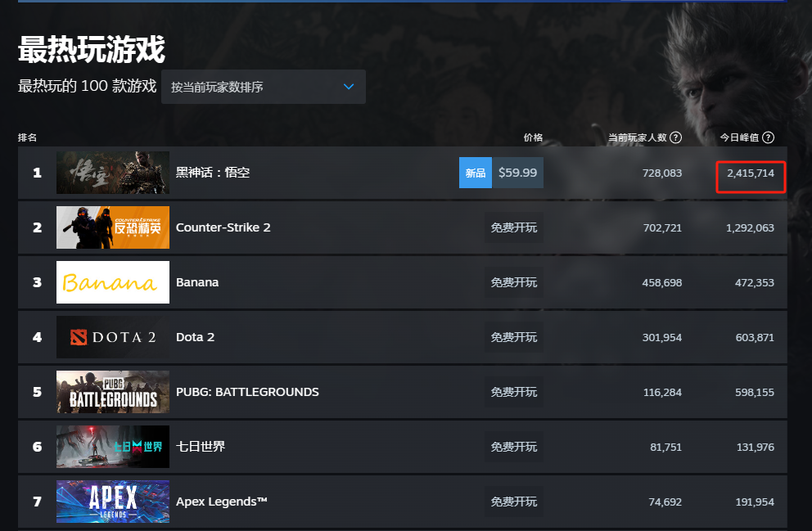Open Counter-Strike 2 game thumbnail
Image resolution: width=812 pixels, height=531 pixels.
(113, 227)
